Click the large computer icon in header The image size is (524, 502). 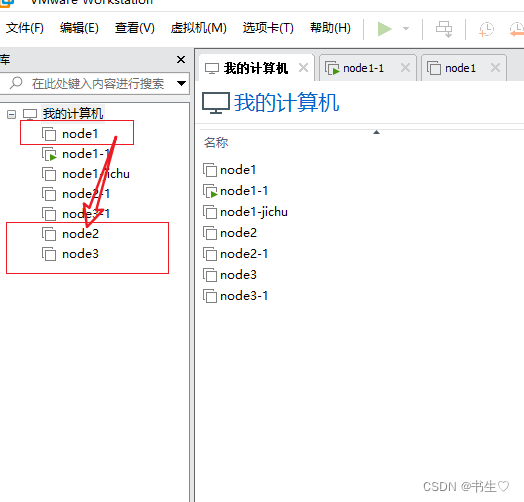click(x=216, y=103)
